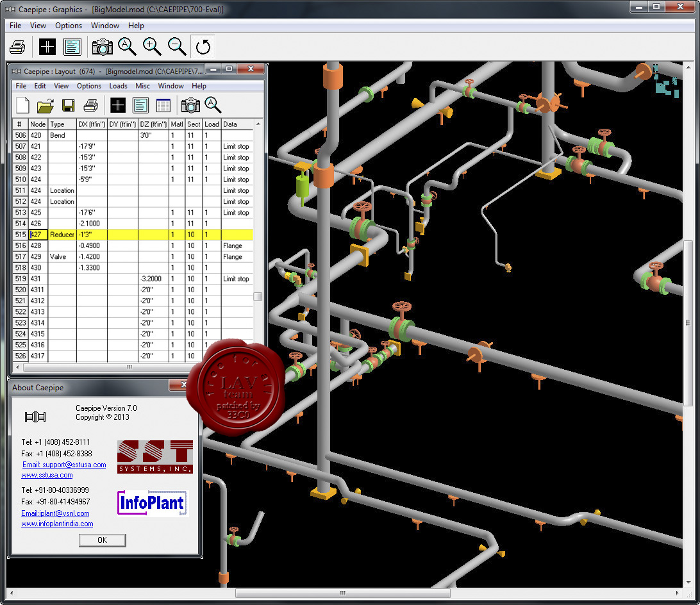Open Layout window from Graphics toolbar

tap(47, 47)
